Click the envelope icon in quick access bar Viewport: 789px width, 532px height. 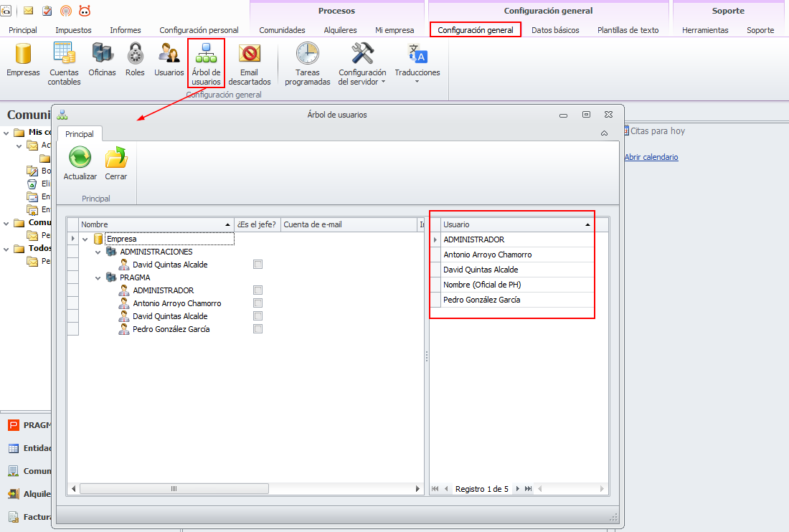pos(29,11)
